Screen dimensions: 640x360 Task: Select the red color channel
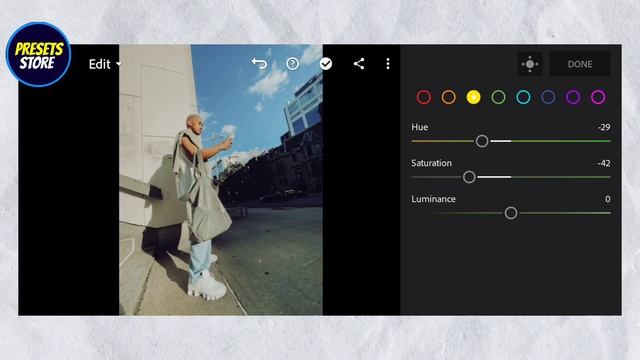(x=424, y=97)
